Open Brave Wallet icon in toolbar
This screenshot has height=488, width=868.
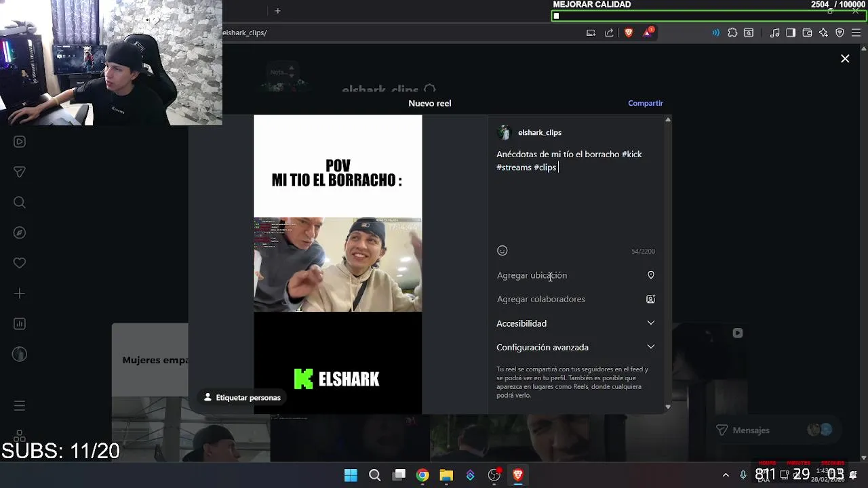pos(807,33)
